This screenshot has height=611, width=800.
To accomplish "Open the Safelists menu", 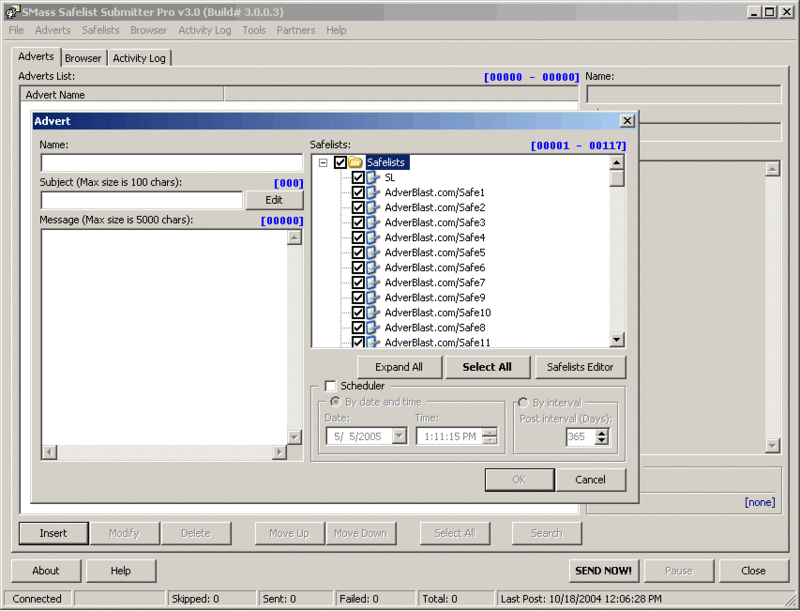I will click(x=101, y=30).
